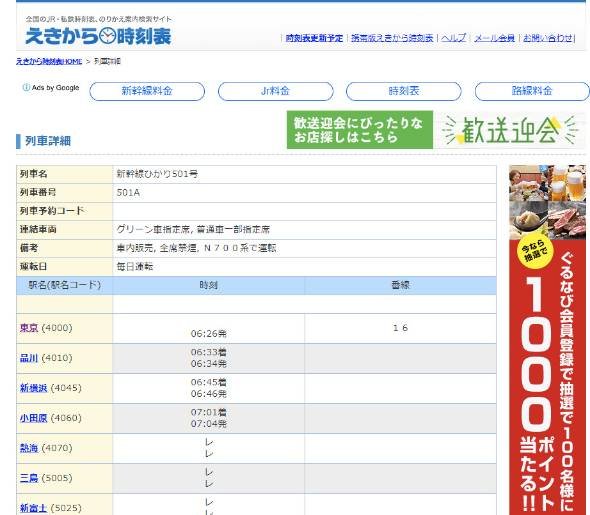Click the 運転日 row label
The image size is (590, 515).
[33, 267]
